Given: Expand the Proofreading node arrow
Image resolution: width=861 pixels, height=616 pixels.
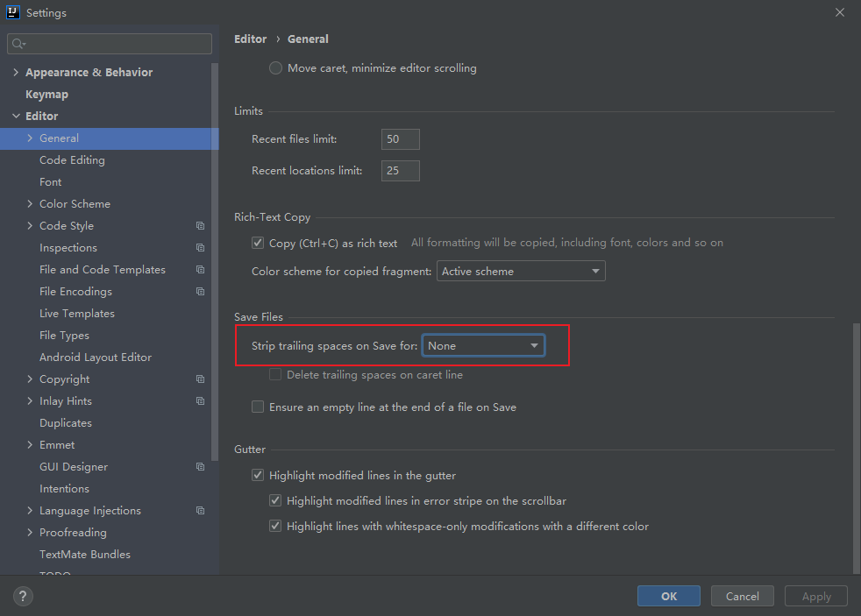Looking at the screenshot, I should click(30, 533).
